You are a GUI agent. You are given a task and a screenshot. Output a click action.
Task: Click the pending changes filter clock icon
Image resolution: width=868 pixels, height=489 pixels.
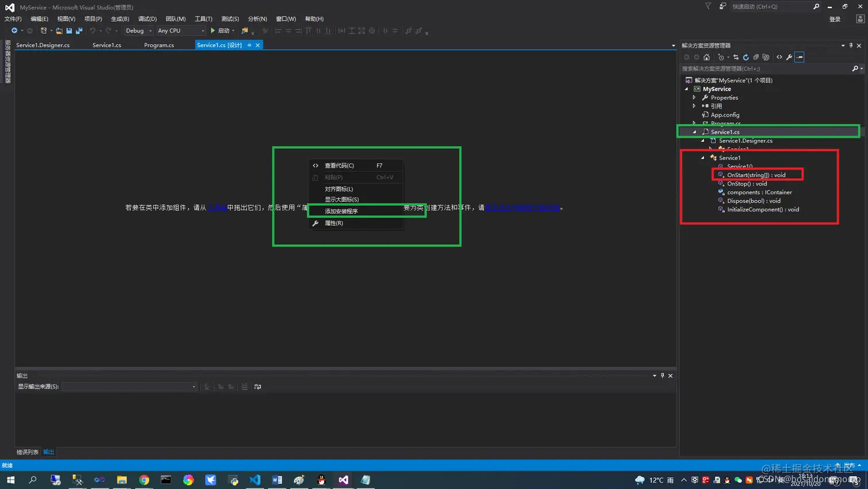(x=721, y=57)
